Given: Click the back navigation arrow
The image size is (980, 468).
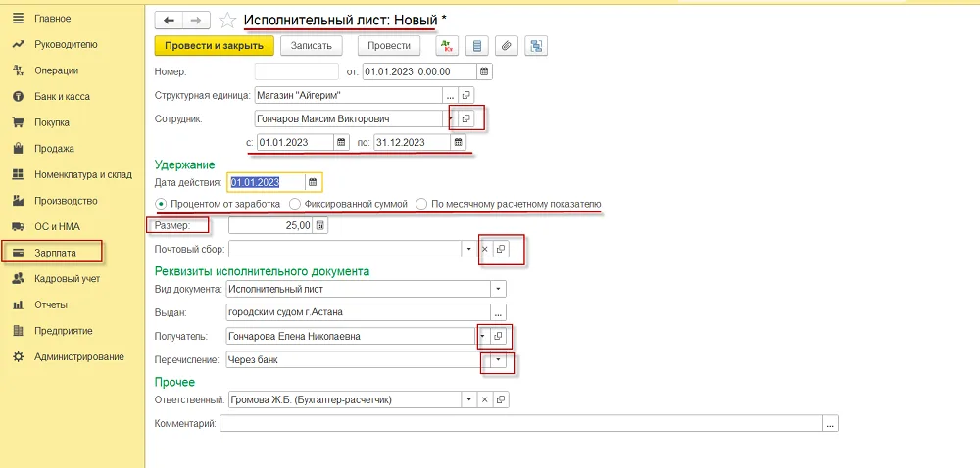Looking at the screenshot, I should tap(169, 20).
